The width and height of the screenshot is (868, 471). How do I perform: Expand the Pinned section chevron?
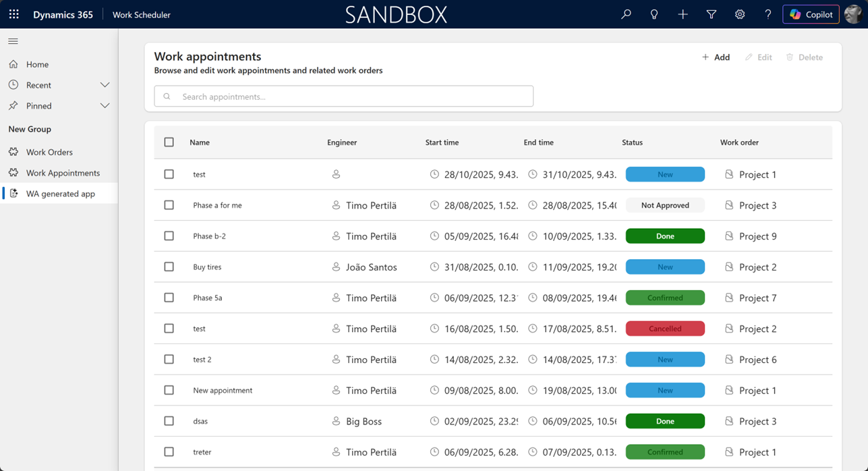[105, 106]
